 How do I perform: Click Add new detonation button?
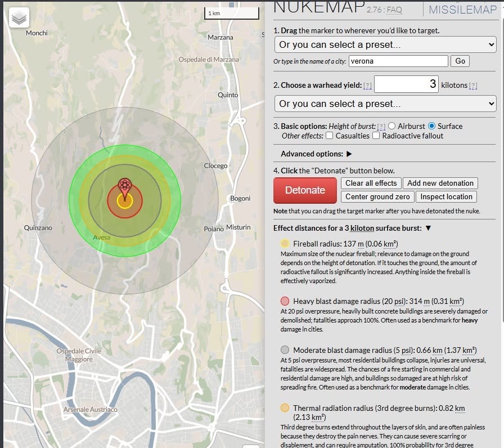440,183
